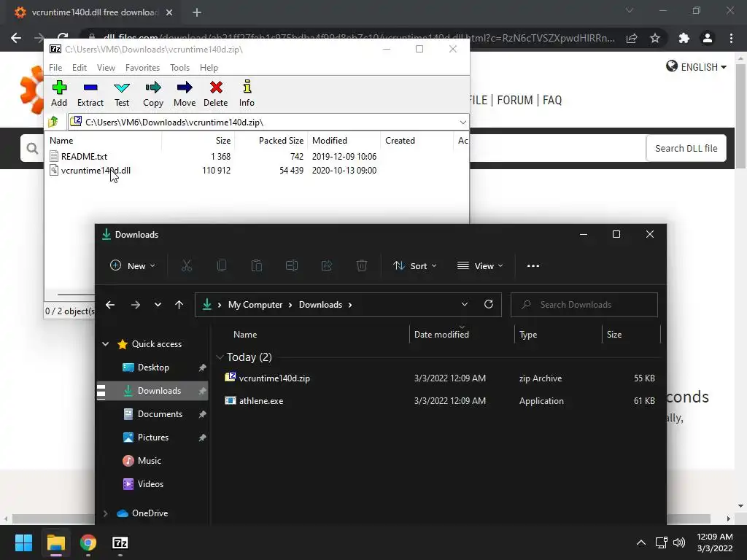Collapse the Today (2) group
The height and width of the screenshot is (560, 747).
[220, 357]
